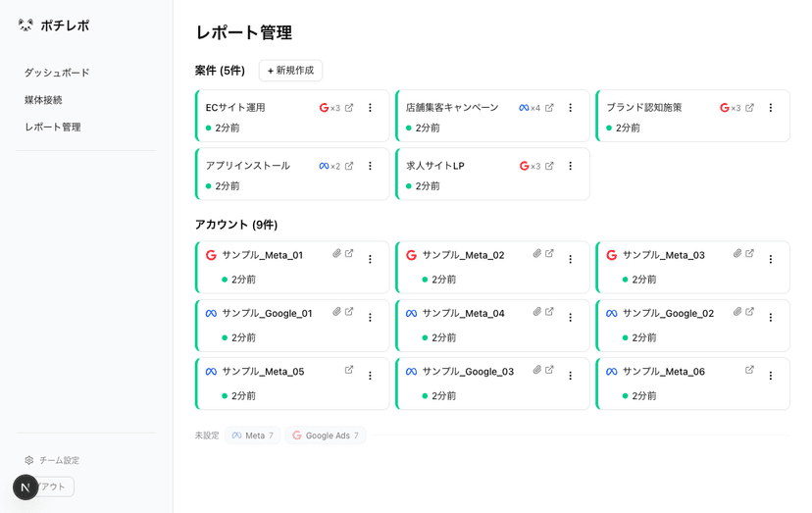Open external link for サンプル_Google_01

(x=349, y=311)
